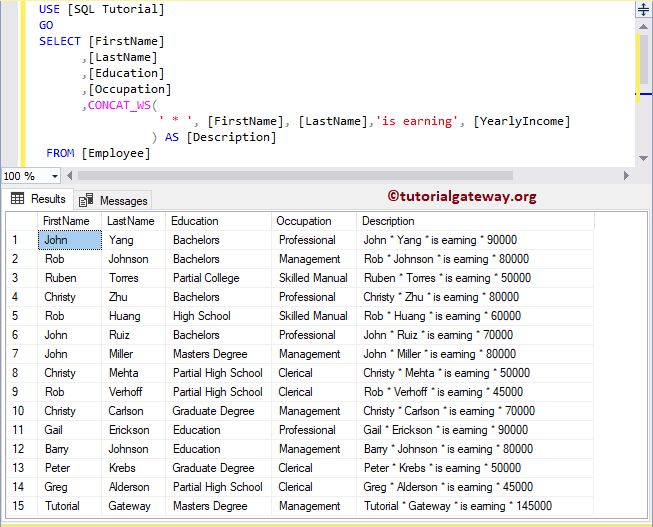Click 'Rob * Johnson * is earning * 80000'
The height and width of the screenshot is (527, 653).
coord(475,259)
